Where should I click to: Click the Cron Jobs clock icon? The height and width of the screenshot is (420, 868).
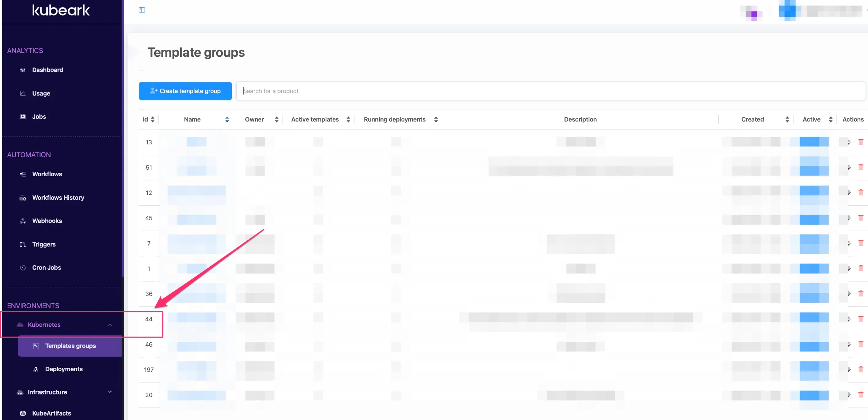(x=23, y=268)
